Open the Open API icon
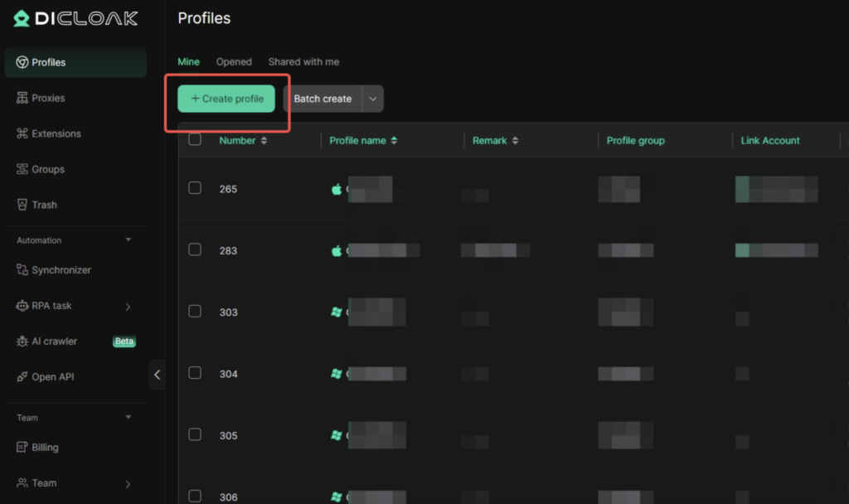Screen dimensions: 849x504 click(22, 377)
